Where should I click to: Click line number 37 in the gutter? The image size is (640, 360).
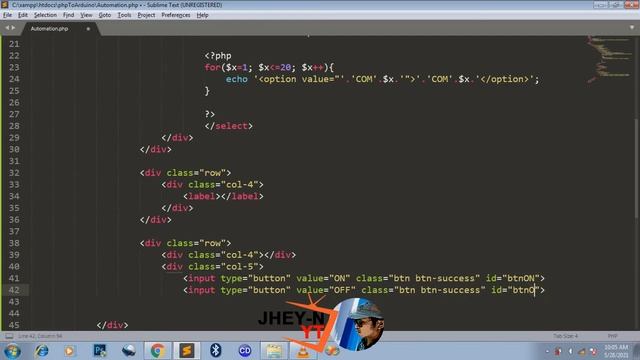14,231
